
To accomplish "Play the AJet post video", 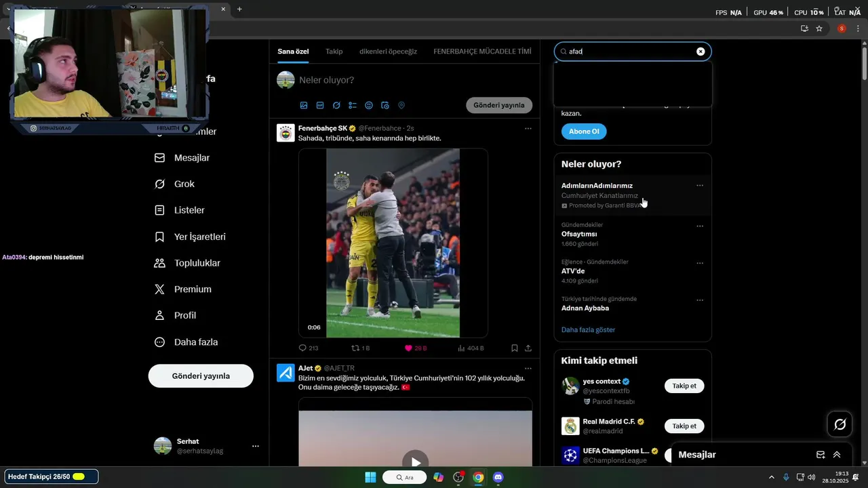I will click(x=415, y=462).
